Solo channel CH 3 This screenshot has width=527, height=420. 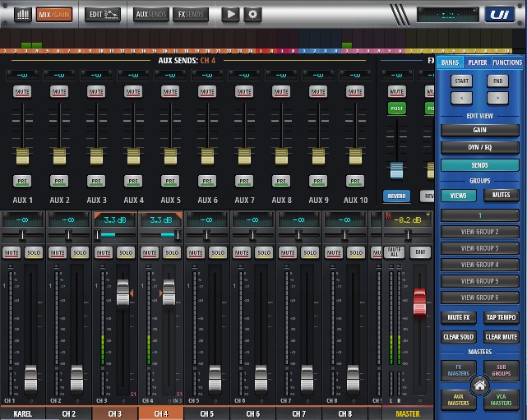125,252
